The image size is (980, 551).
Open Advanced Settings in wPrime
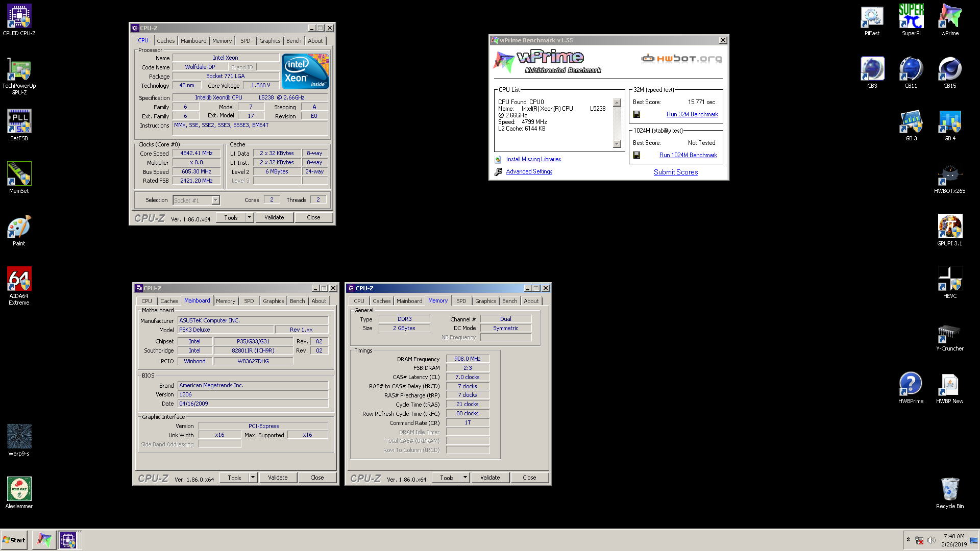click(x=529, y=171)
